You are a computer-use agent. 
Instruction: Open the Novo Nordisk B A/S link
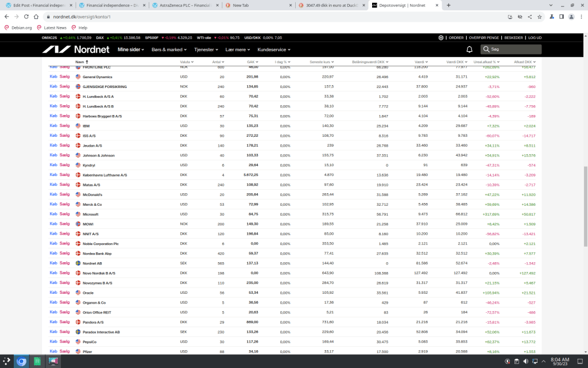(99, 273)
